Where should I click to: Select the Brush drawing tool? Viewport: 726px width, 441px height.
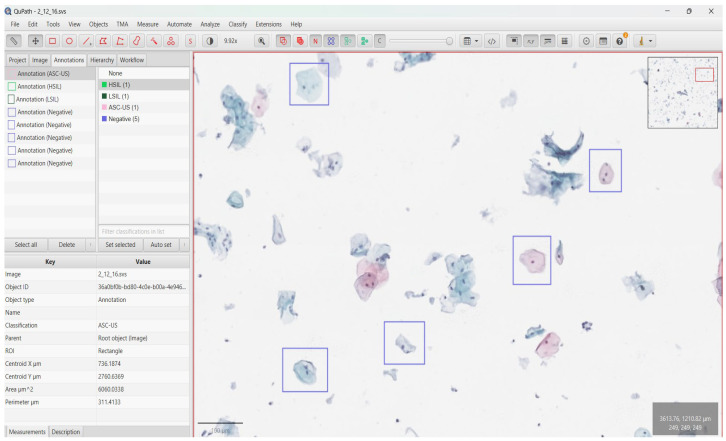(137, 41)
